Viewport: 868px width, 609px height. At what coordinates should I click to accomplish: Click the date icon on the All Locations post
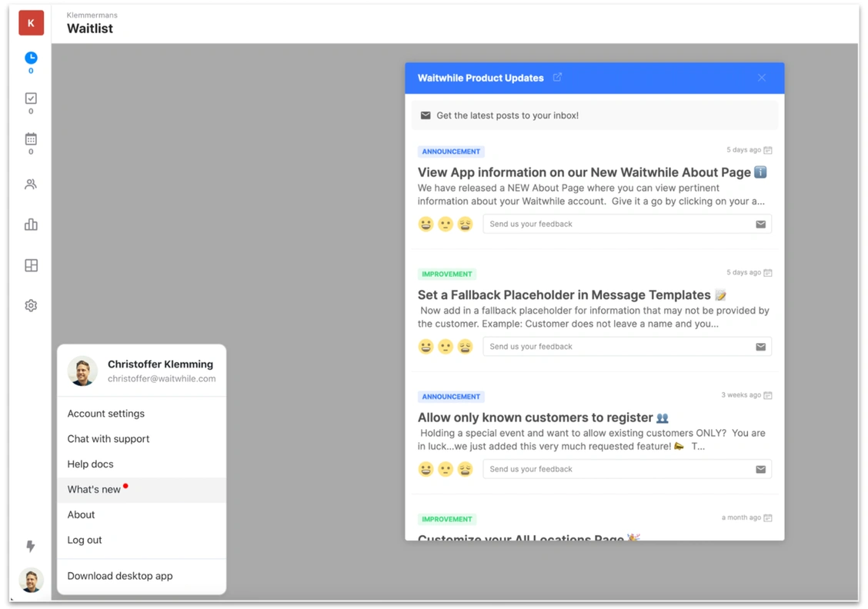click(x=768, y=518)
